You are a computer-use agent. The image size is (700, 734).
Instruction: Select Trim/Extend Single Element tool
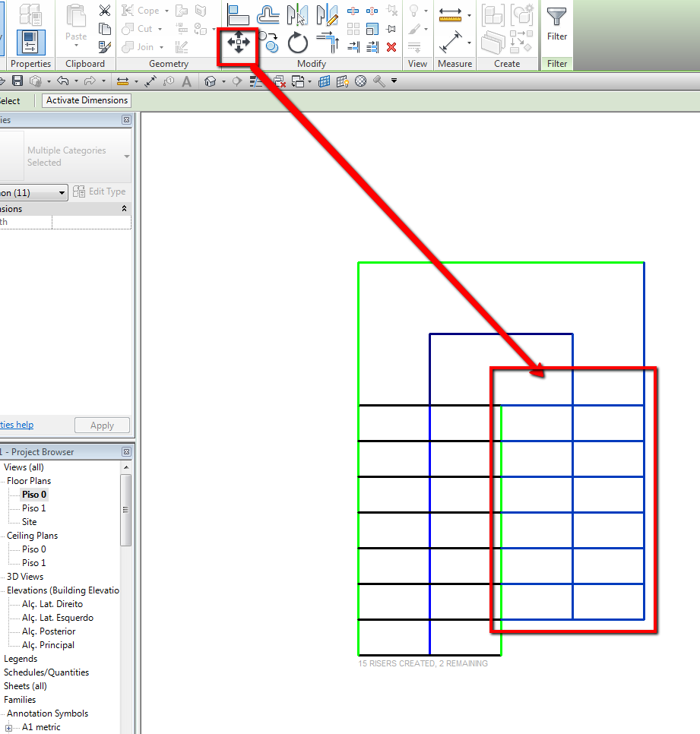(x=353, y=47)
